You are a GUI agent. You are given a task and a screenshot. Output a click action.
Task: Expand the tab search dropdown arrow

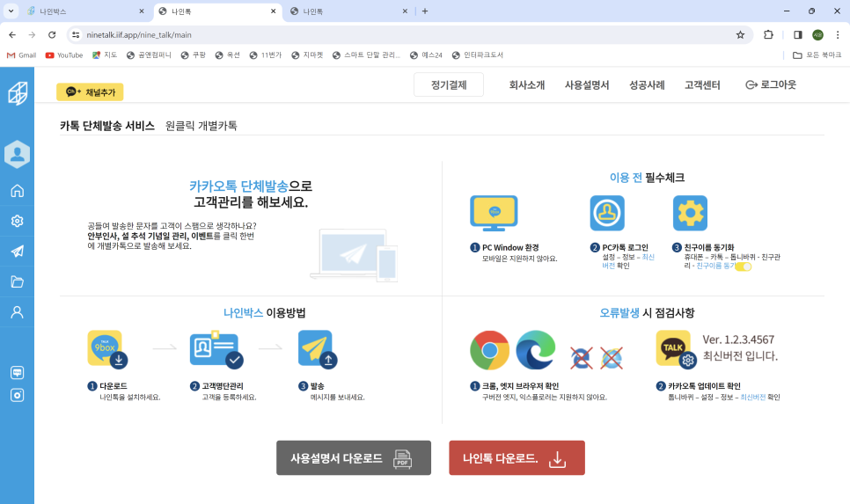(x=11, y=11)
